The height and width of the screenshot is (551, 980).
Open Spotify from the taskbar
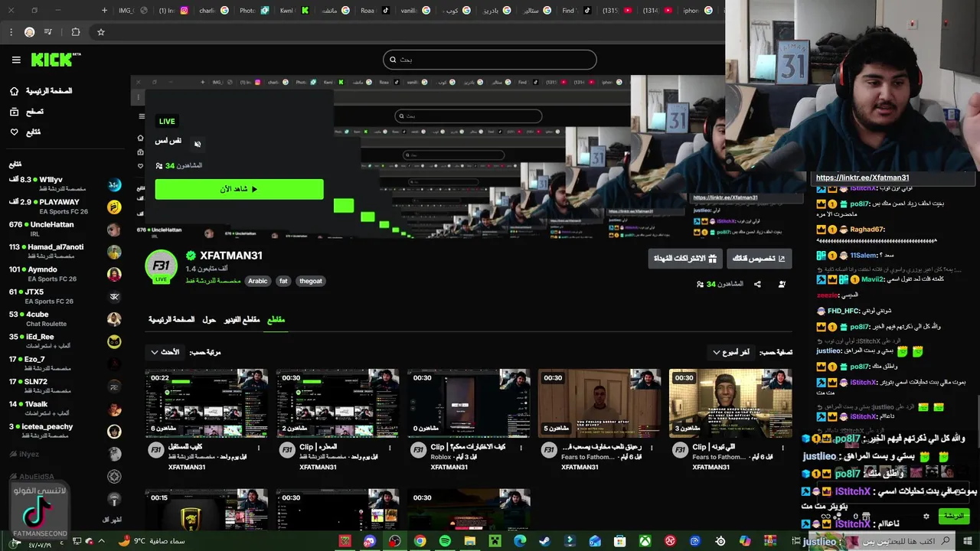click(x=445, y=541)
